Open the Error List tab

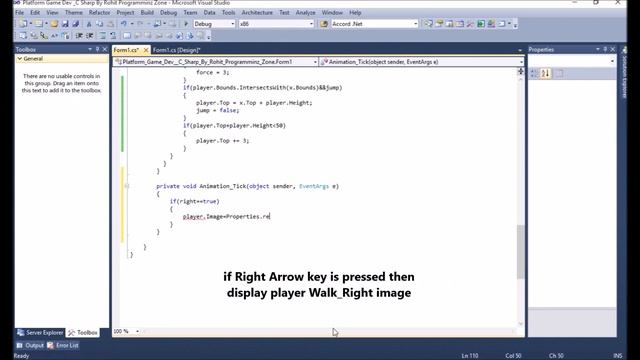click(x=63, y=345)
